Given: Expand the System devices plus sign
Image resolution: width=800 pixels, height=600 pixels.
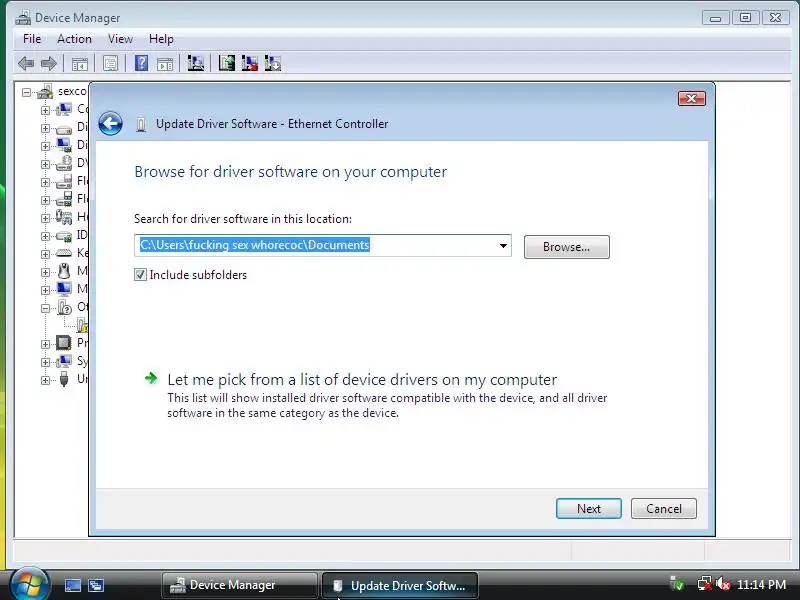Looking at the screenshot, I should tap(45, 362).
